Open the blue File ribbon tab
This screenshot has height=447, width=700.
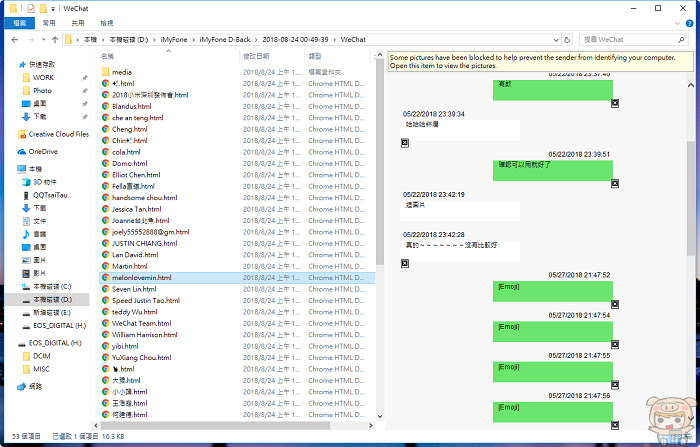coord(20,23)
